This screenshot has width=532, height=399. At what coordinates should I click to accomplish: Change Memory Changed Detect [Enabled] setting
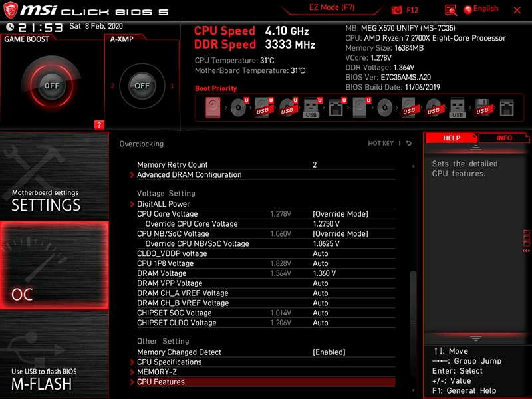click(329, 352)
